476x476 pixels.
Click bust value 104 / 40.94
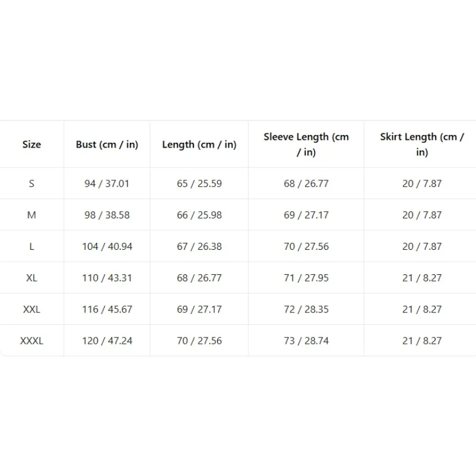click(107, 246)
